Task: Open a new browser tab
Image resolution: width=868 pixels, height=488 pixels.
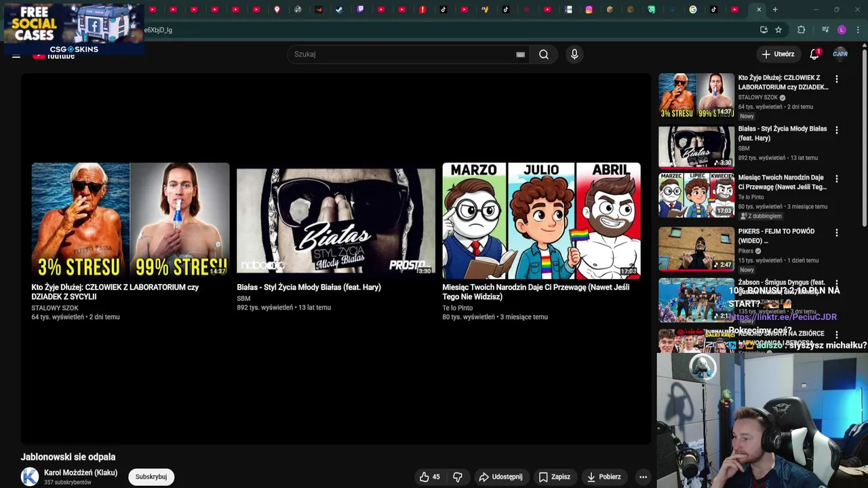Action: (775, 9)
